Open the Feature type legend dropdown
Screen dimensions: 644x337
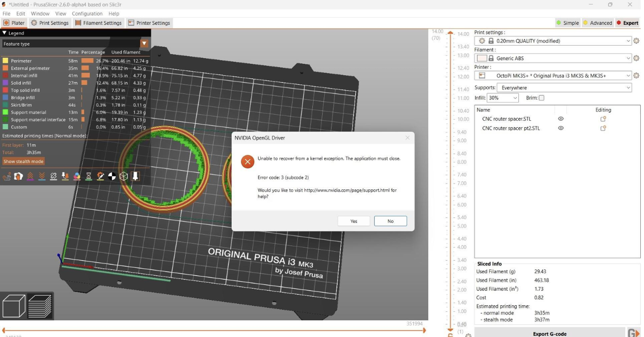144,43
